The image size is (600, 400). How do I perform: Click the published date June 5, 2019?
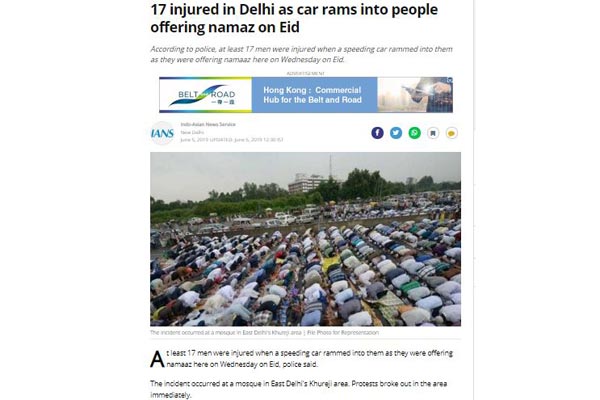(194, 140)
